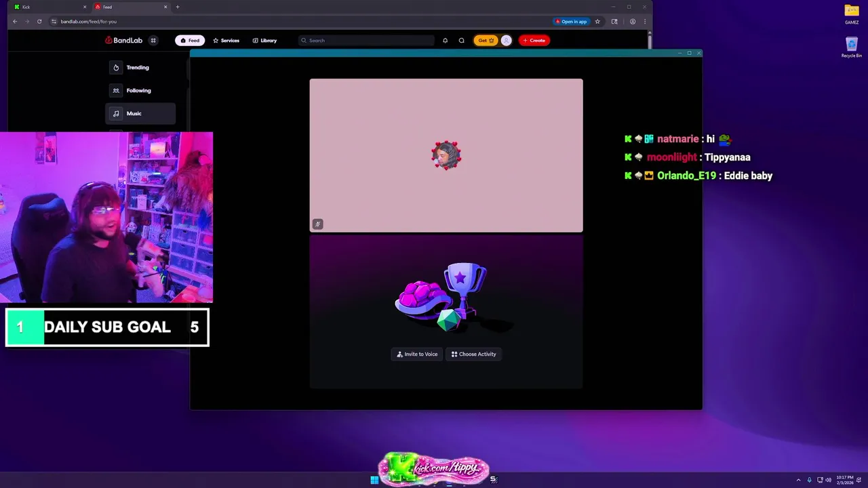The image size is (868, 488).
Task: Click the bandlab.com address bar
Action: [x=298, y=22]
